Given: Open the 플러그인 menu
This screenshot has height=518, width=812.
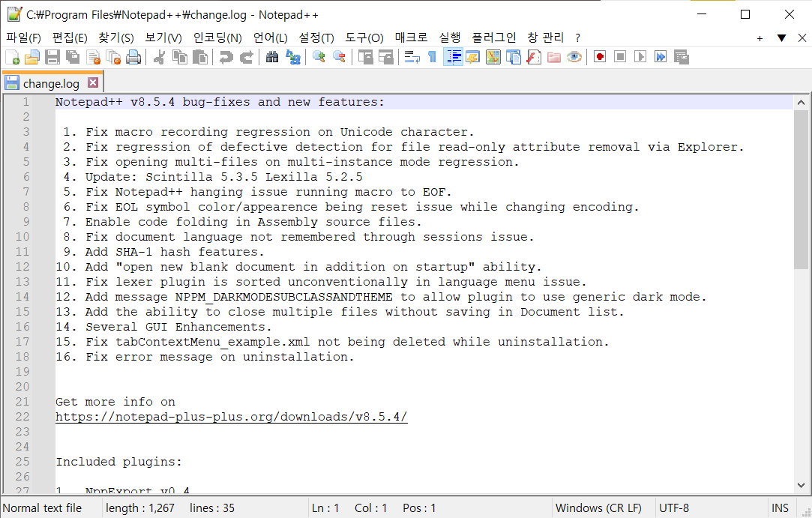Looking at the screenshot, I should coord(494,37).
